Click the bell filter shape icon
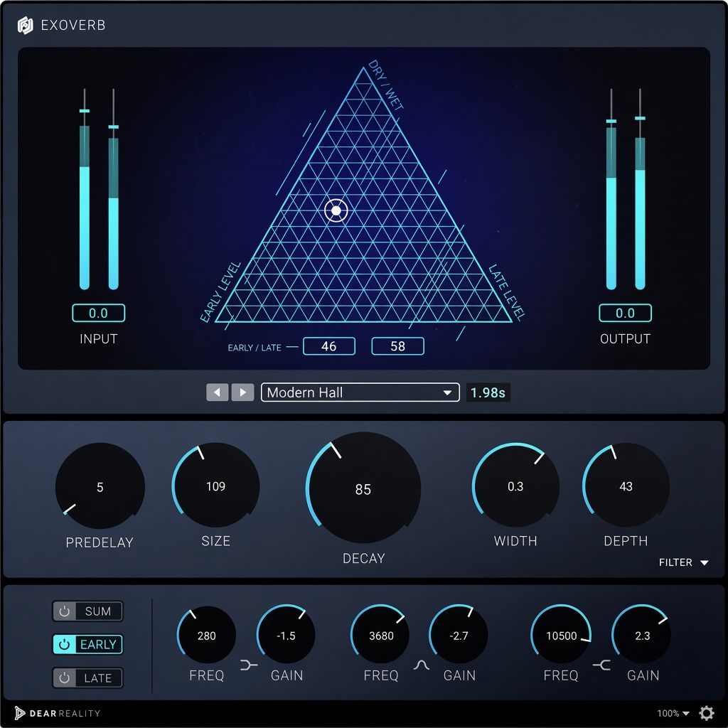Image resolution: width=728 pixels, height=728 pixels. [x=421, y=665]
